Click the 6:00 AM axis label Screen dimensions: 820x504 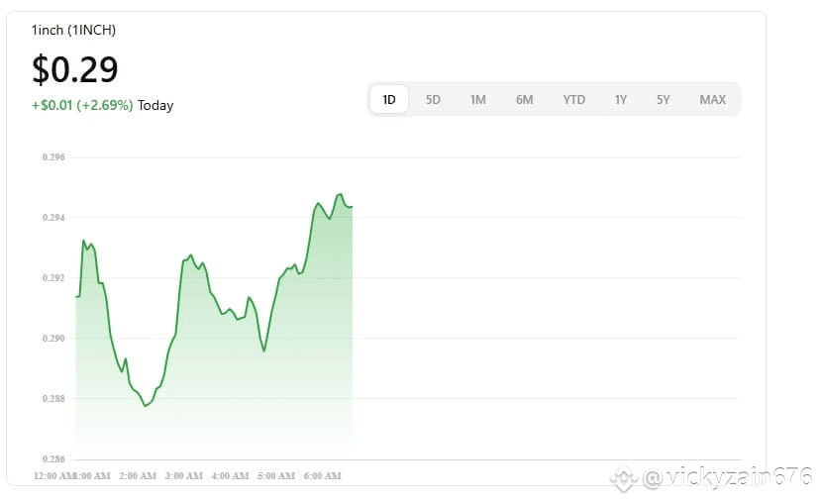click(322, 475)
